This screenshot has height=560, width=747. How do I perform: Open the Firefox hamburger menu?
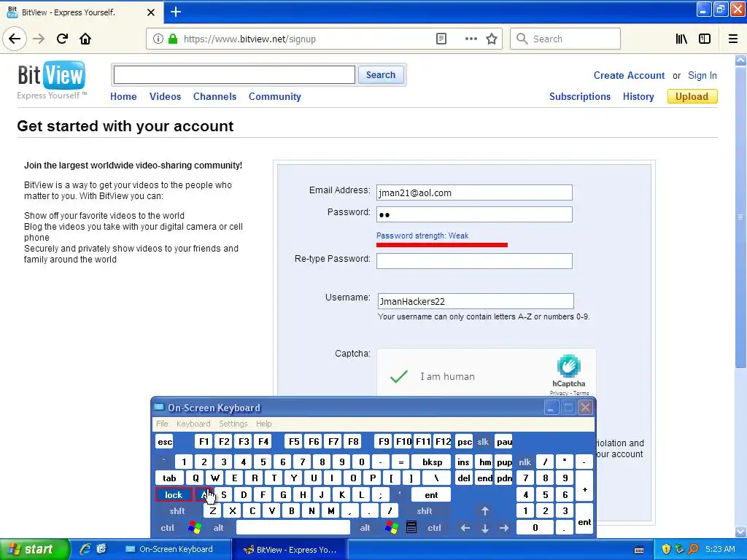(x=733, y=39)
